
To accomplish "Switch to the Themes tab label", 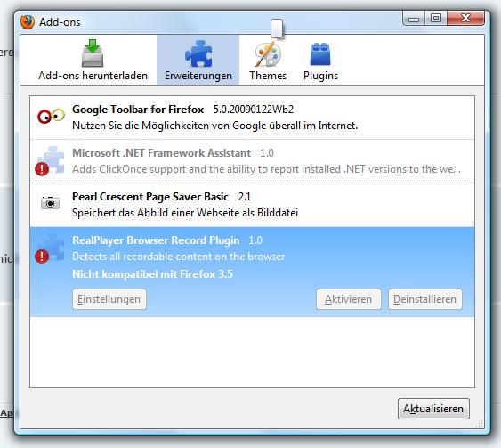I will 268,76.
